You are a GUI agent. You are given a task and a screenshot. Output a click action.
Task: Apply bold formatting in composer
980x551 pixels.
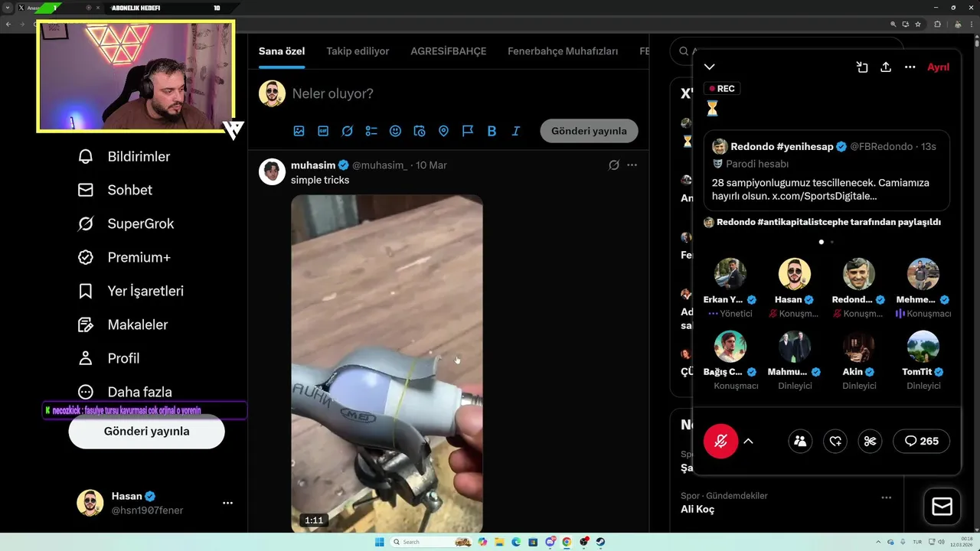492,131
